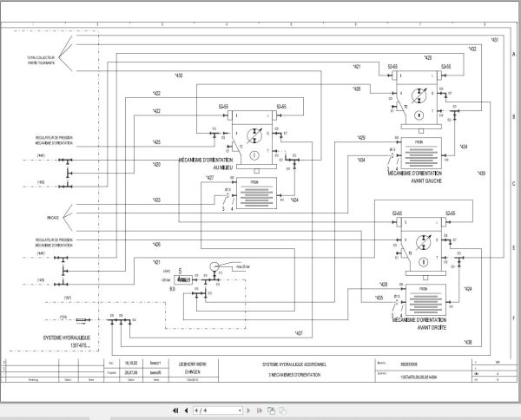Click line number '*439'
Screen dimensions: 521x420
[x=481, y=173]
